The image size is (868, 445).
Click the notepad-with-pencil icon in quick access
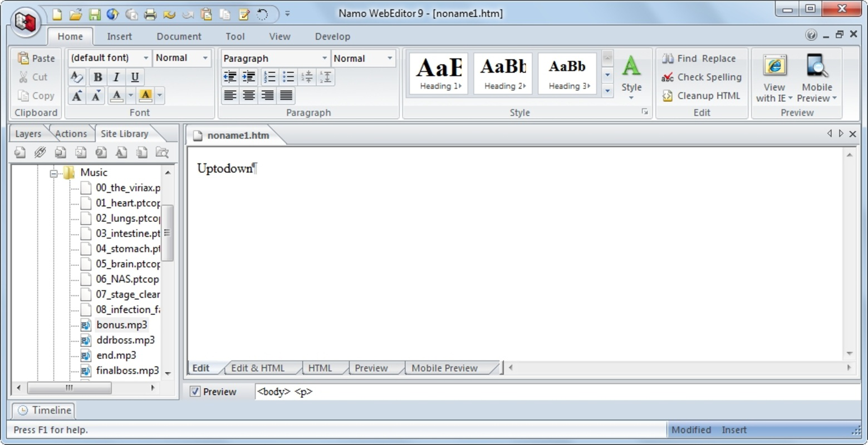coord(244,14)
